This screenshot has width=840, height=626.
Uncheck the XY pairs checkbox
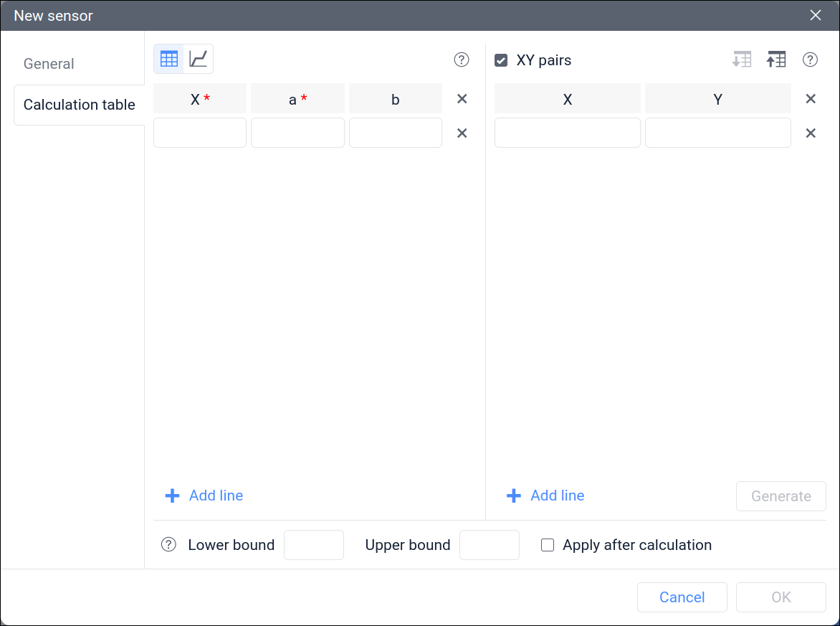click(x=502, y=60)
